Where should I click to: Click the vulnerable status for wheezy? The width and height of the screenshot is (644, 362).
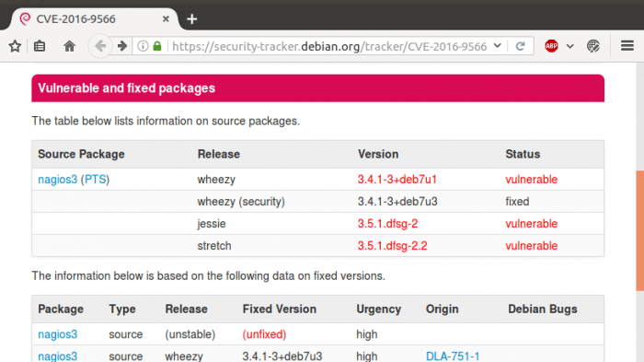[531, 180]
